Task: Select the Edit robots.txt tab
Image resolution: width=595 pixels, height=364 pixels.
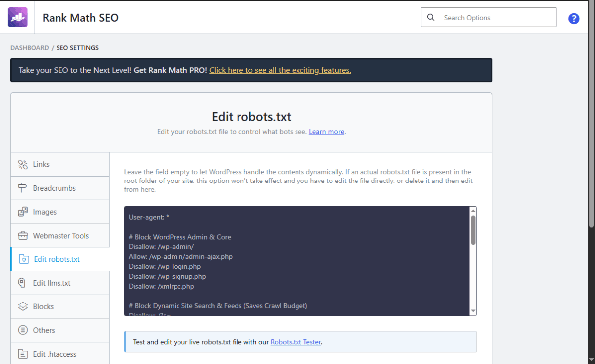Action: pyautogui.click(x=60, y=259)
